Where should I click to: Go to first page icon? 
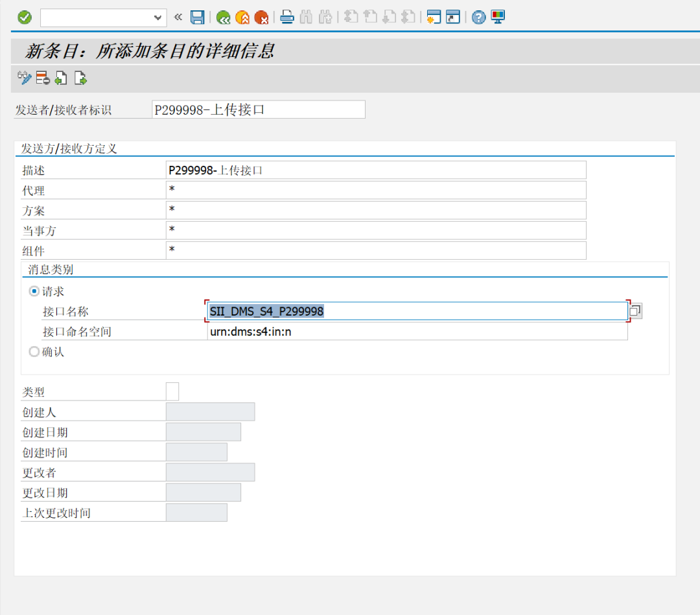click(351, 17)
